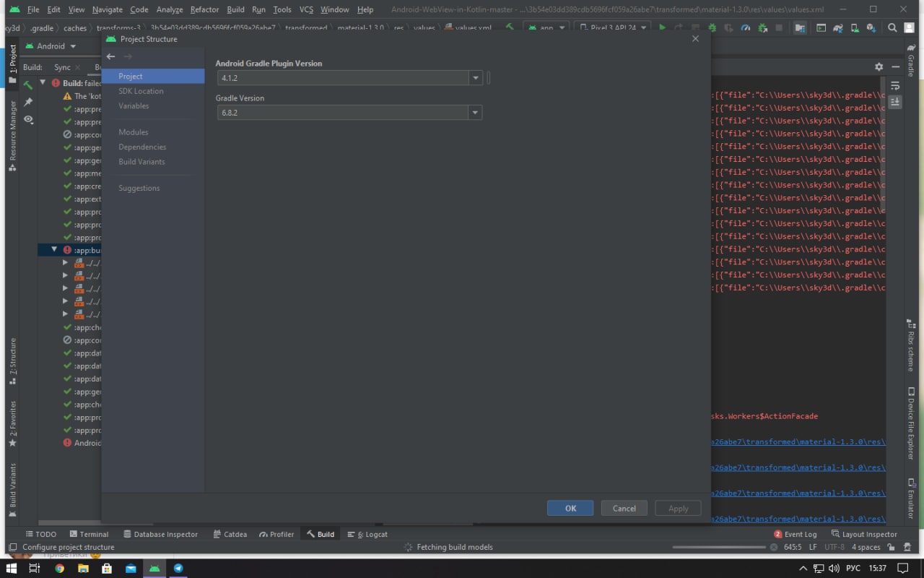Collapse the 'Build: failed' tree node
Screen dimensions: 924x578
coord(43,83)
